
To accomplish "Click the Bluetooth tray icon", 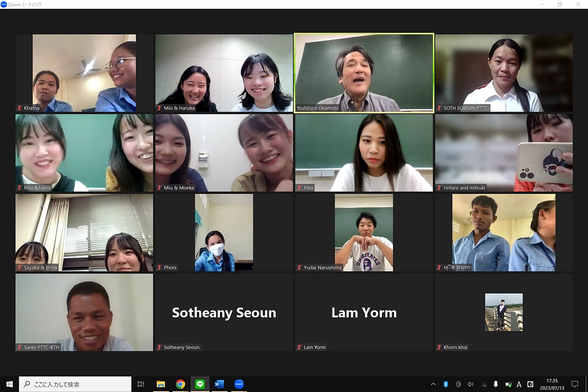I will pyautogui.click(x=446, y=384).
